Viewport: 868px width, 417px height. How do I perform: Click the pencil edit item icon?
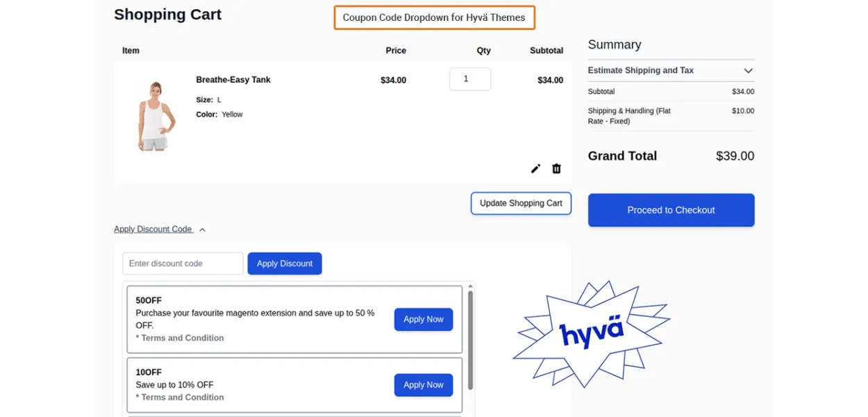(x=535, y=169)
